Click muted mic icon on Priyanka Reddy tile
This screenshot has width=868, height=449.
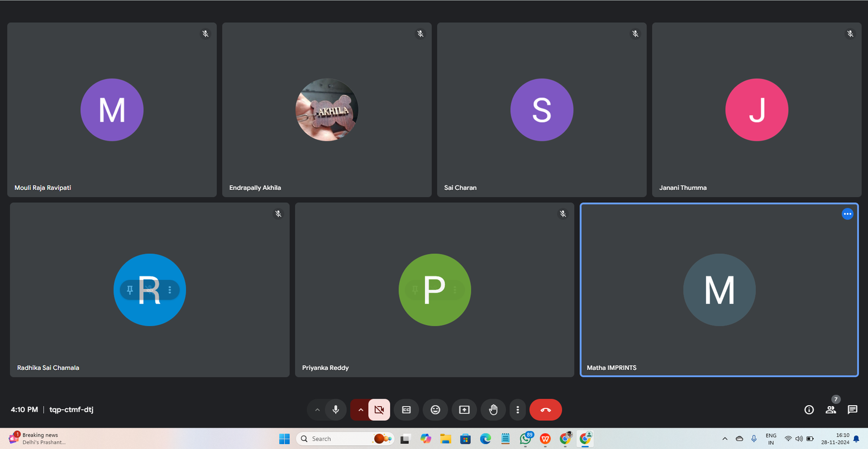(x=563, y=214)
